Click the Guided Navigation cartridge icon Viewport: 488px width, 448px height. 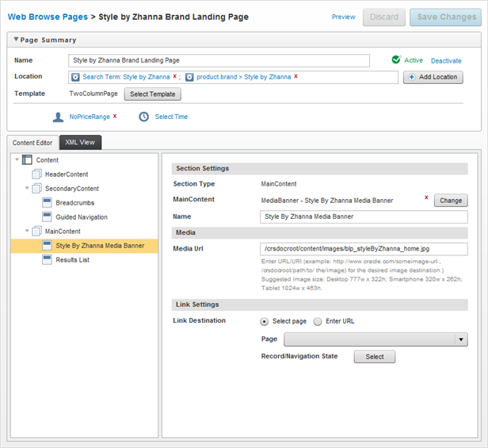(47, 216)
